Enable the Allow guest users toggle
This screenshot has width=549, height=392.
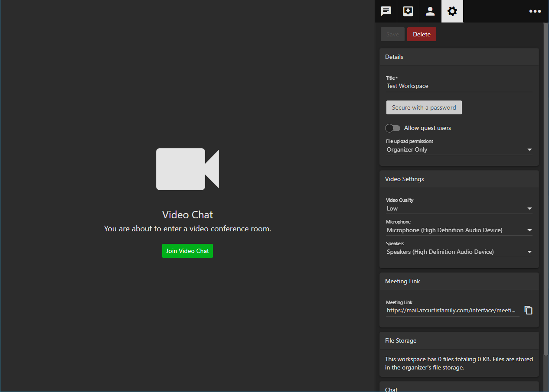392,128
